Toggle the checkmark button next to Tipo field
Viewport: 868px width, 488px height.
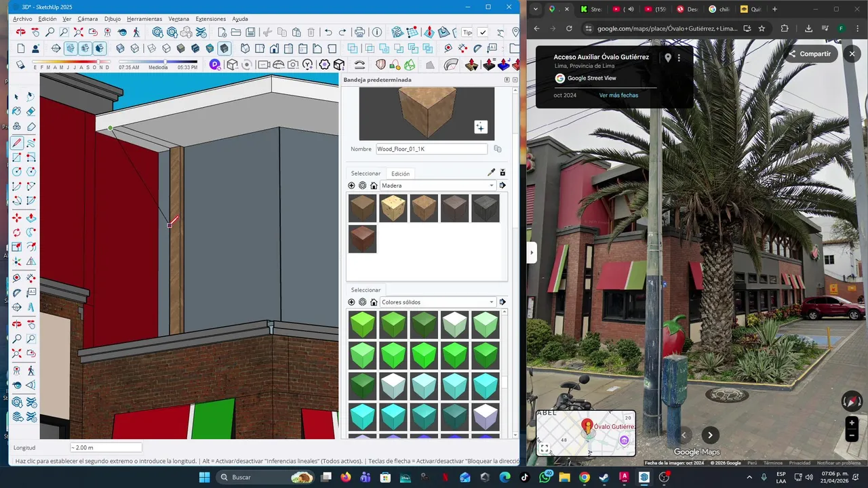(x=483, y=32)
